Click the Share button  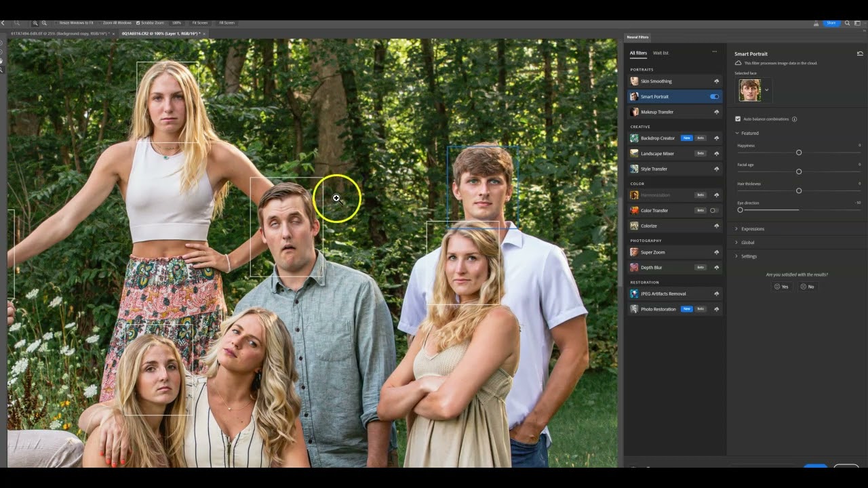[x=831, y=23]
